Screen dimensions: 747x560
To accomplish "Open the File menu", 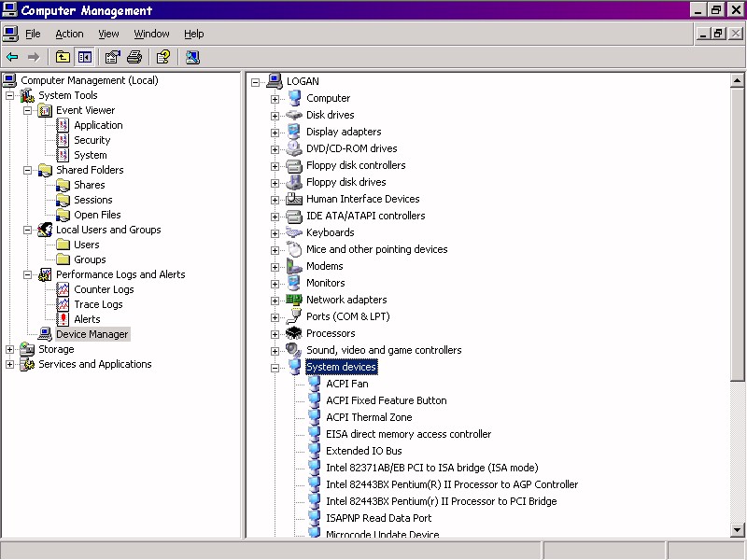I will click(33, 34).
